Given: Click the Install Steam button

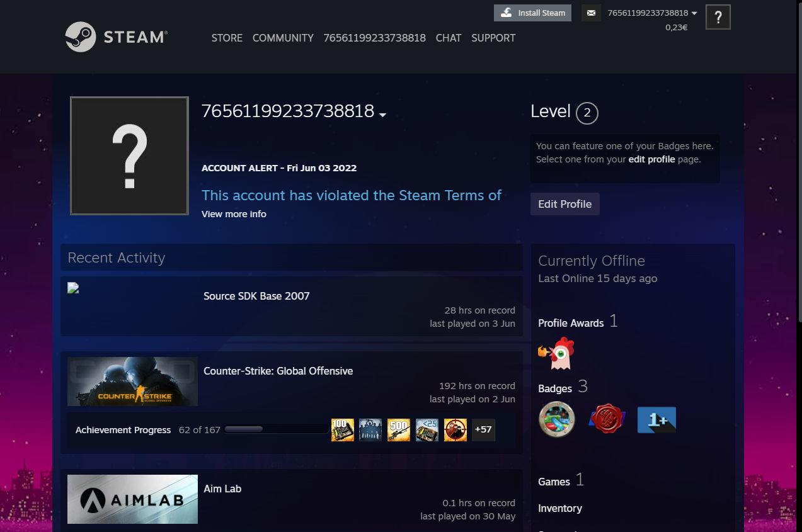Looking at the screenshot, I should pos(532,13).
